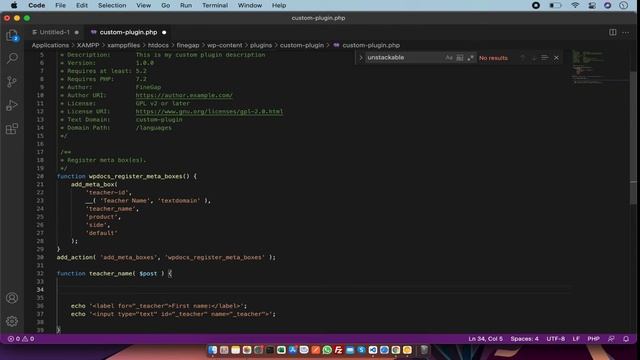The height and width of the screenshot is (360, 640).
Task: Open the Selection menu
Action: (x=112, y=5)
